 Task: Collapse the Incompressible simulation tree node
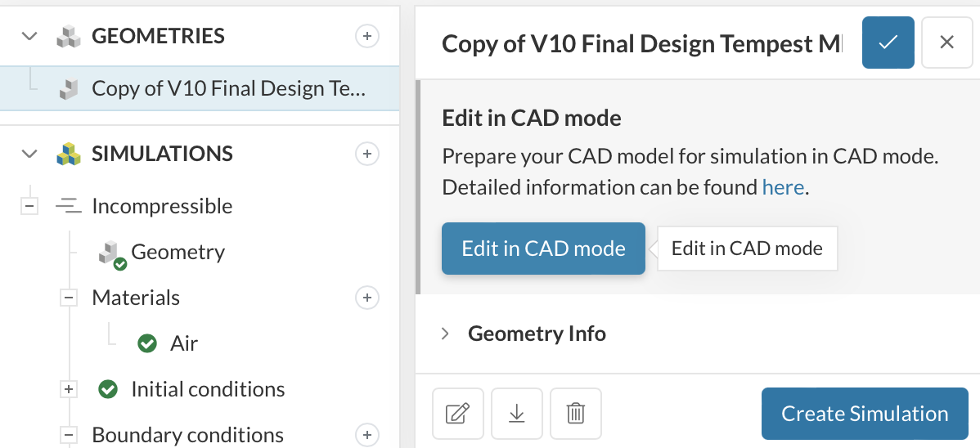(x=29, y=207)
